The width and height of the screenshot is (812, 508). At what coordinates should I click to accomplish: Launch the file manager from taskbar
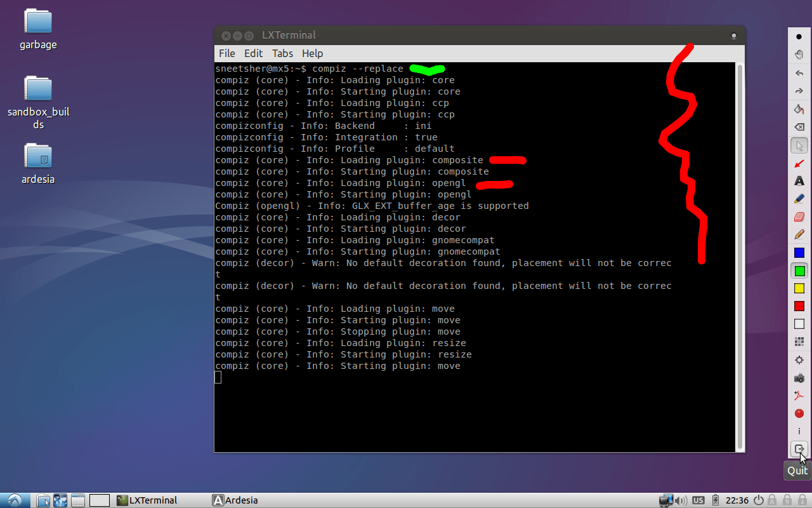44,500
